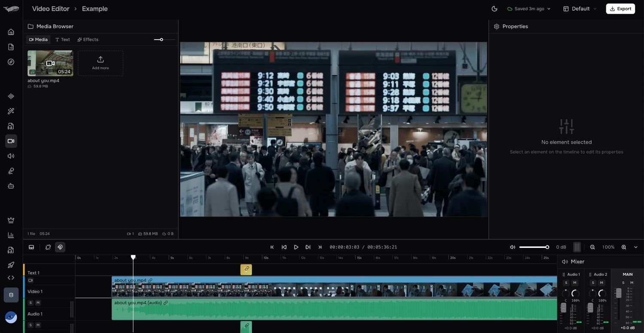The width and height of the screenshot is (644, 333).
Task: Switch to the Text tab
Action: (63, 39)
